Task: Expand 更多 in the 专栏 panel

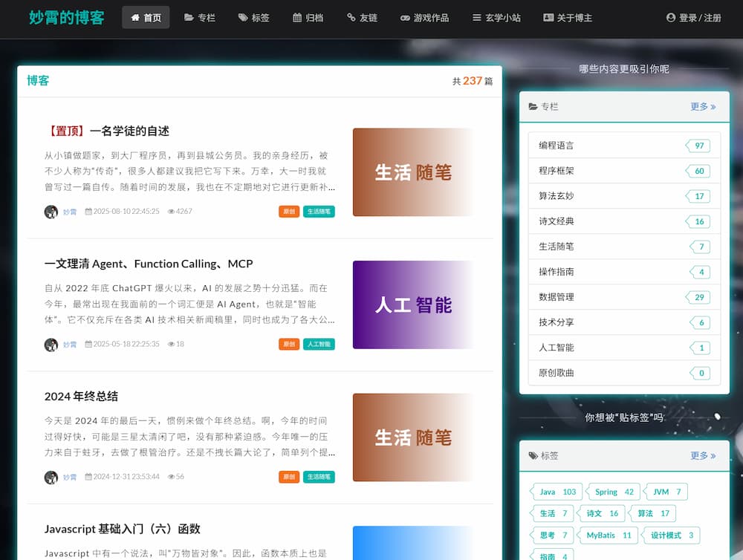Action: tap(703, 106)
